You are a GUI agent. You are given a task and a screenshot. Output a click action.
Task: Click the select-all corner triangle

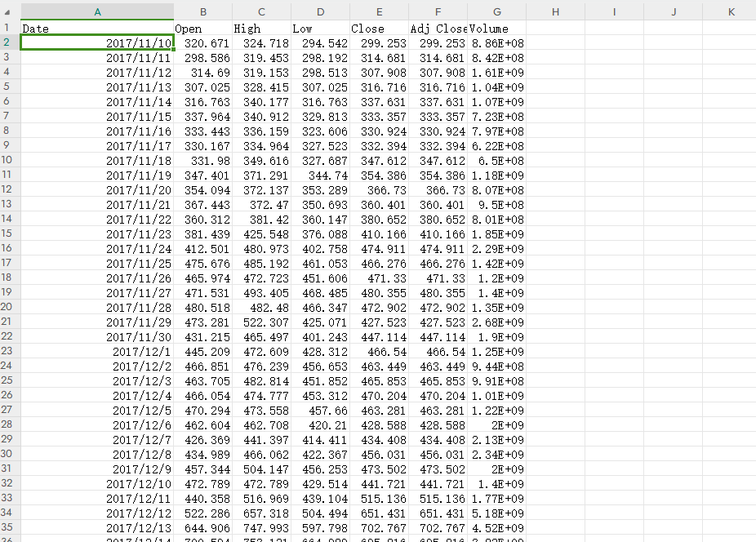(7, 12)
